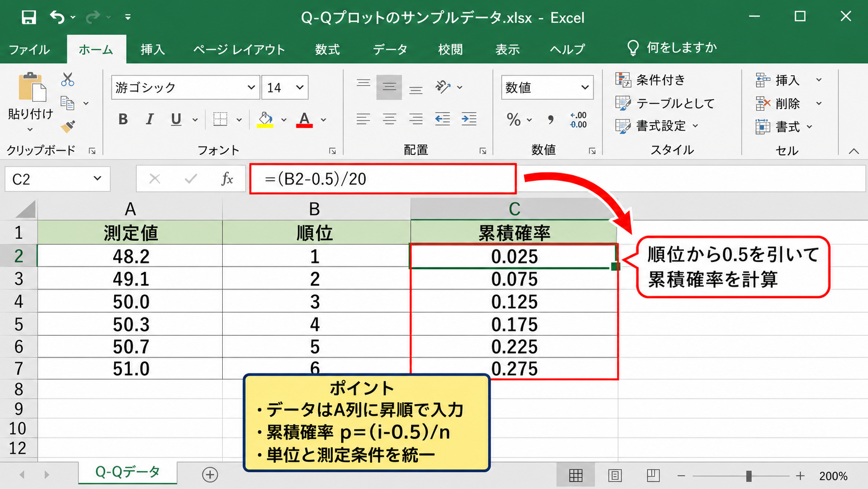Screen dimensions: 868x489
Task: Click the 何をしますか search box
Action: pos(672,48)
